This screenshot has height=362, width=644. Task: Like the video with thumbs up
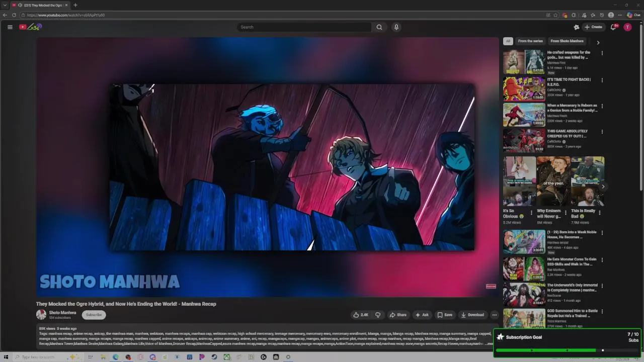click(361, 315)
